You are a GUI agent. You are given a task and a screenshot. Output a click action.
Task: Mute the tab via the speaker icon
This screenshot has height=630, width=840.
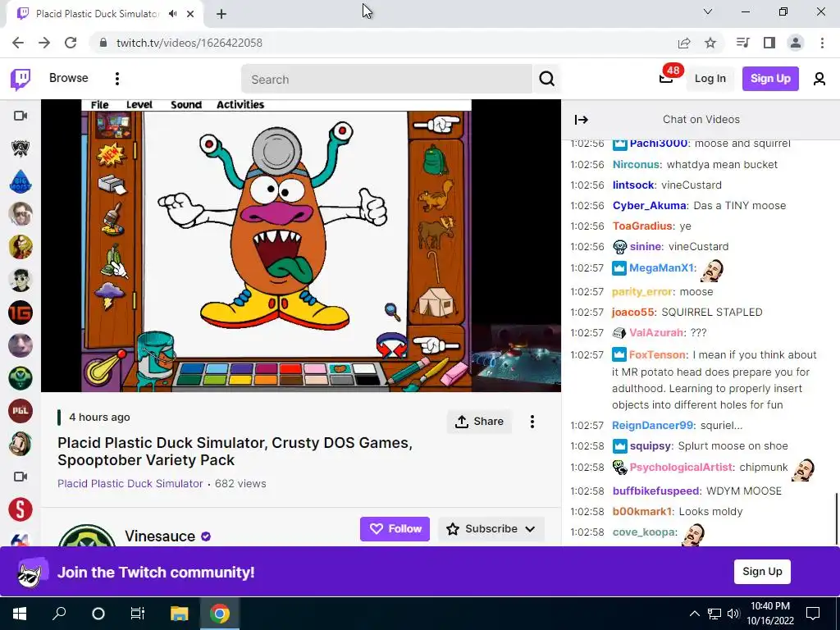click(x=172, y=14)
